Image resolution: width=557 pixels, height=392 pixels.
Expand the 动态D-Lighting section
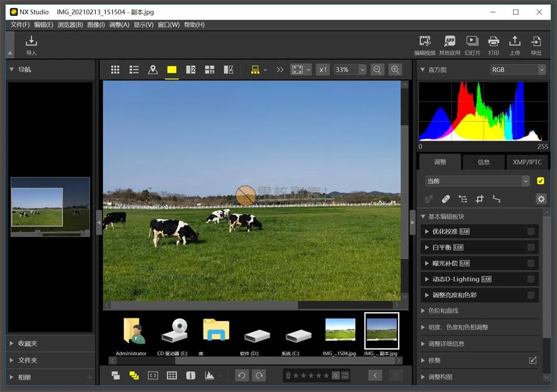(426, 279)
